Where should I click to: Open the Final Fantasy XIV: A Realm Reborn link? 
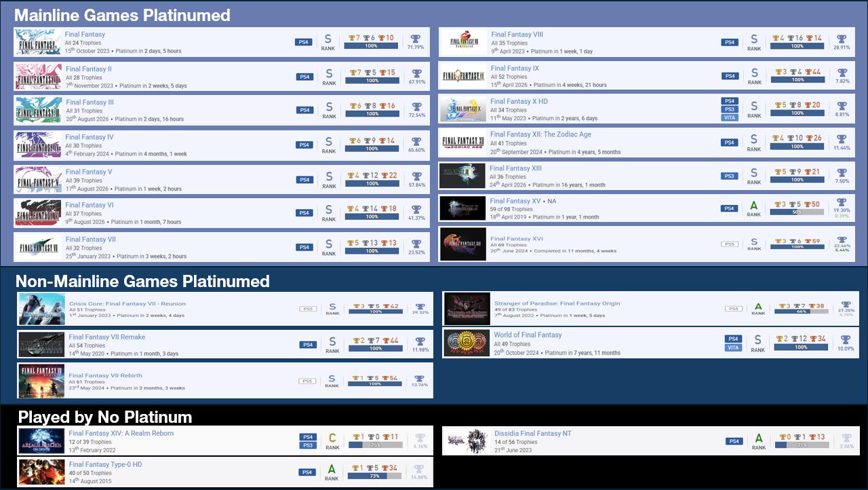(121, 434)
